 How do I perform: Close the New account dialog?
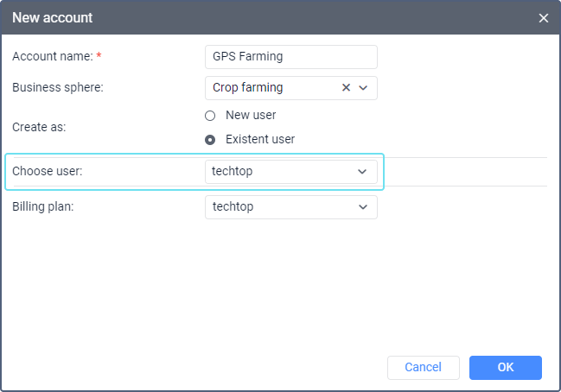pos(543,17)
